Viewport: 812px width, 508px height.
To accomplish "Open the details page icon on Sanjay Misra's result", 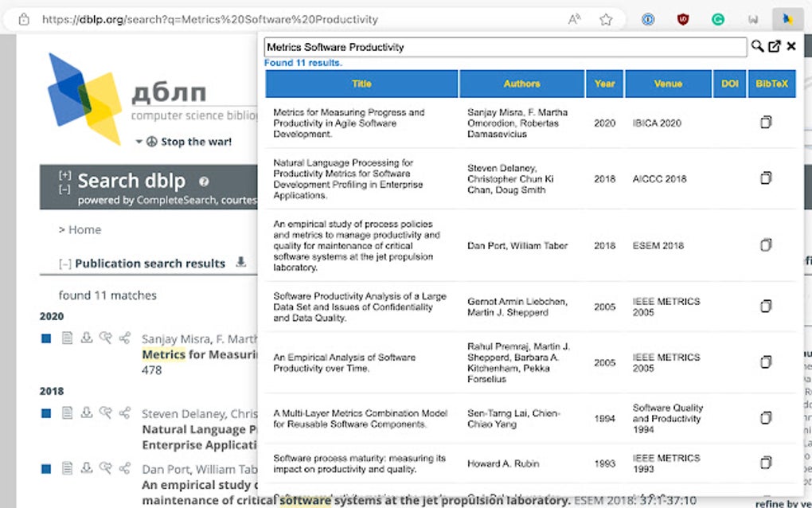I will (66, 338).
